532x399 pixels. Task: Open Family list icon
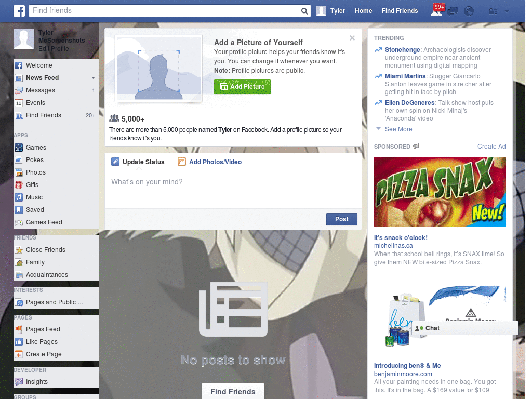coord(19,262)
